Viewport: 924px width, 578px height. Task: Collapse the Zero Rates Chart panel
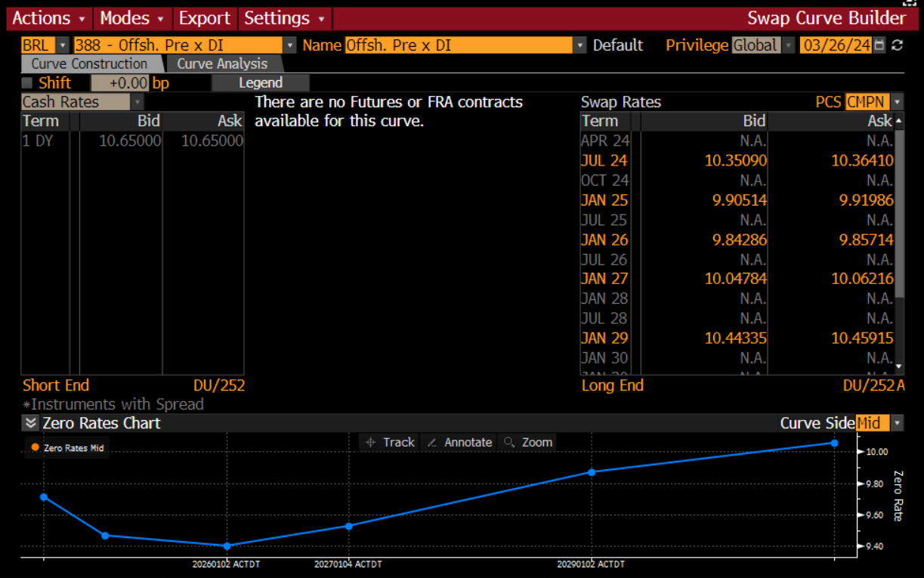click(x=30, y=423)
